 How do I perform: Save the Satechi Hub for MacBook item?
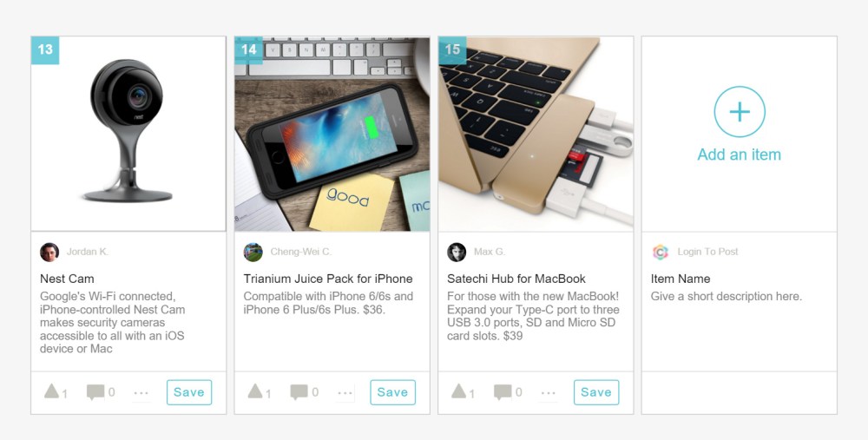click(x=597, y=392)
